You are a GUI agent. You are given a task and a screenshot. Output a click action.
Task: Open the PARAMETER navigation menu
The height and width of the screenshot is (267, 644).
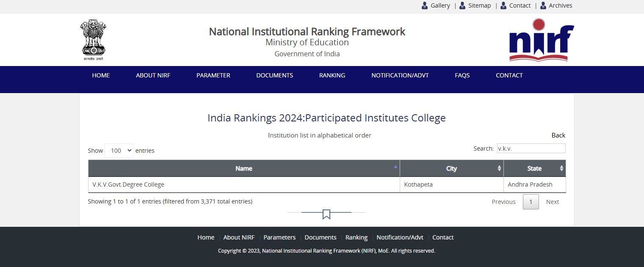tap(213, 75)
